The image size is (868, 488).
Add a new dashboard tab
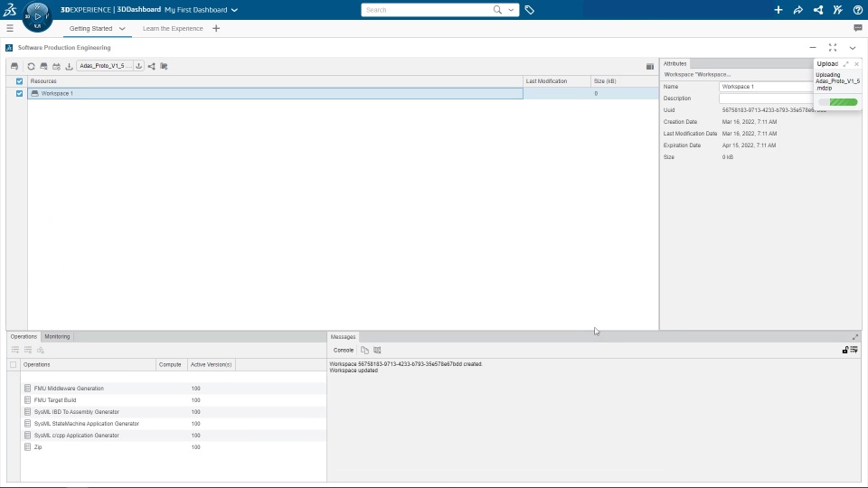click(x=216, y=28)
